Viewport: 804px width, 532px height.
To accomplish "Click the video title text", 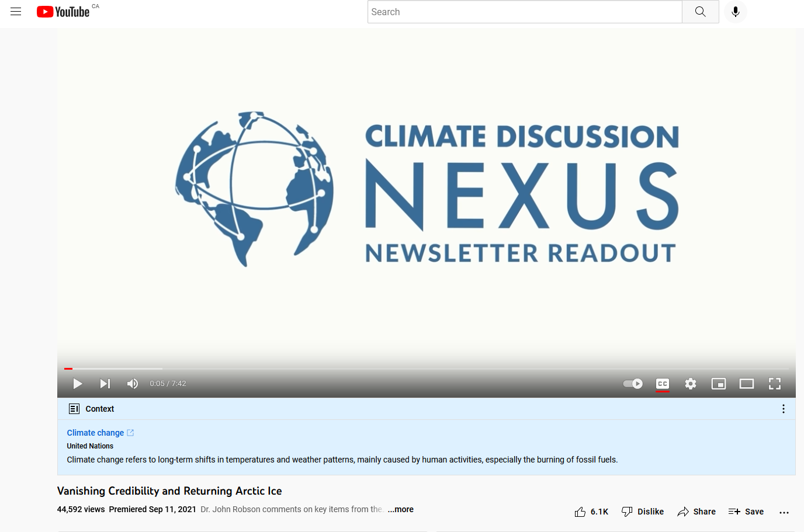I will tap(169, 491).
